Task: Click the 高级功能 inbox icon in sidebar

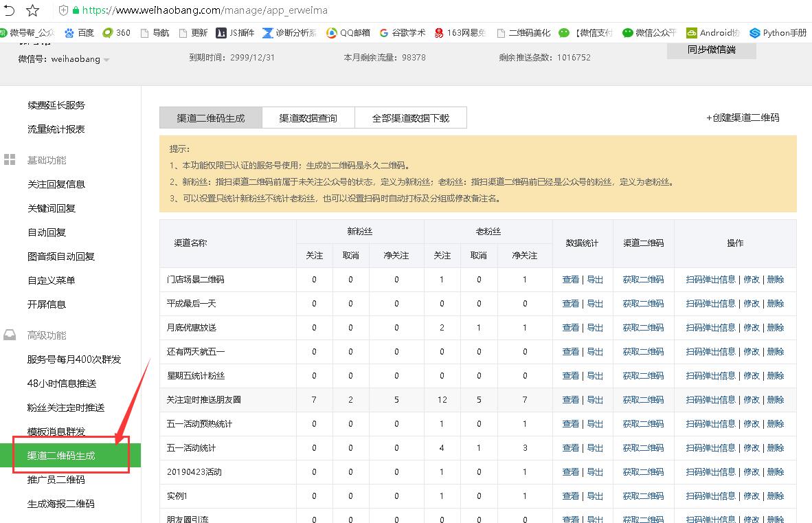Action: pyautogui.click(x=10, y=335)
